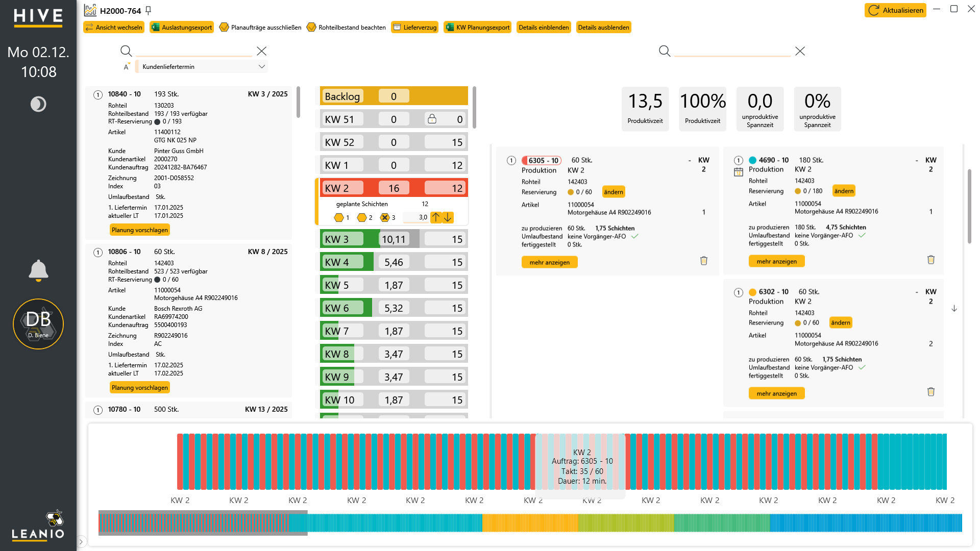Click Details einblenden

pyautogui.click(x=544, y=28)
